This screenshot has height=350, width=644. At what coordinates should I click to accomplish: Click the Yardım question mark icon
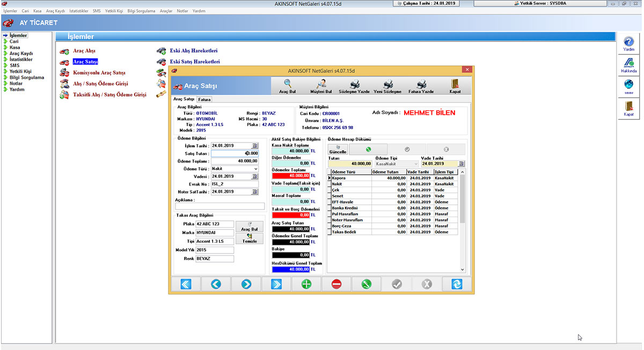click(628, 43)
